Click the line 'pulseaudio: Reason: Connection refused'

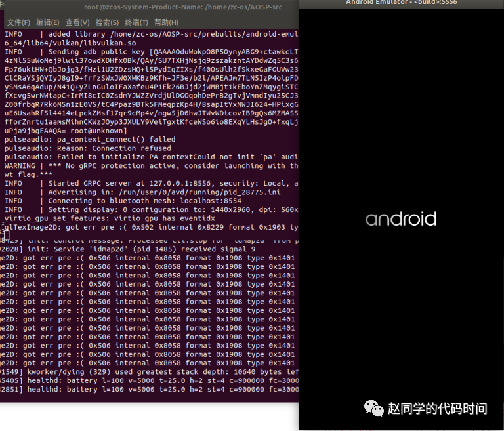[x=88, y=148]
